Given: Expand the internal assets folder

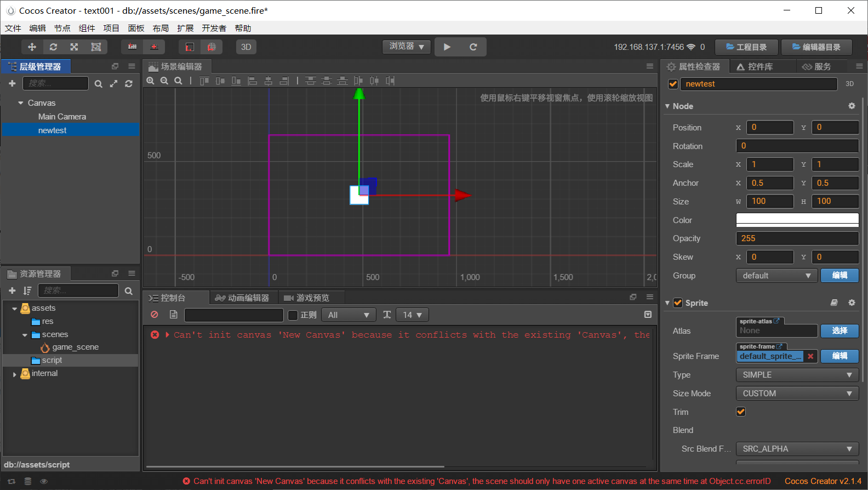Looking at the screenshot, I should [14, 374].
